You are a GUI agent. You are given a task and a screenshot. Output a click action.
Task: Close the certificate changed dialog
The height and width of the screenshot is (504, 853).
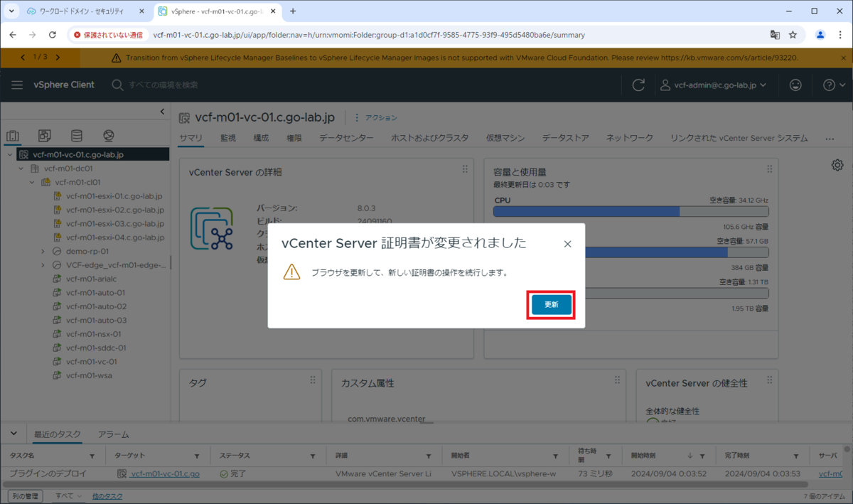coord(567,244)
